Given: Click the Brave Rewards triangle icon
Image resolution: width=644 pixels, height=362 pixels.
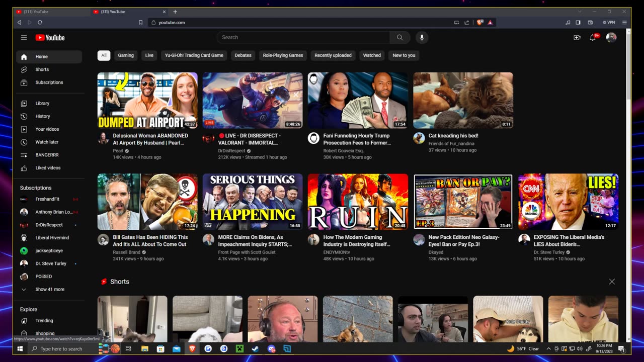Looking at the screenshot, I should (490, 22).
